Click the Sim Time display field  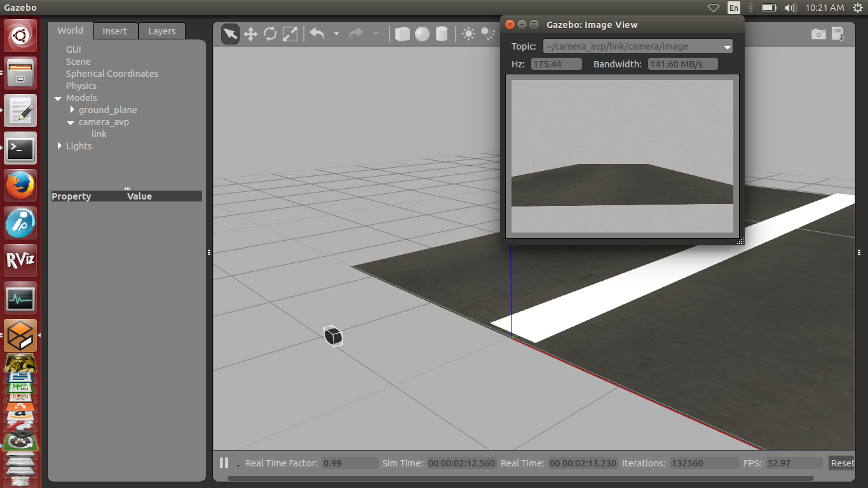[461, 463]
